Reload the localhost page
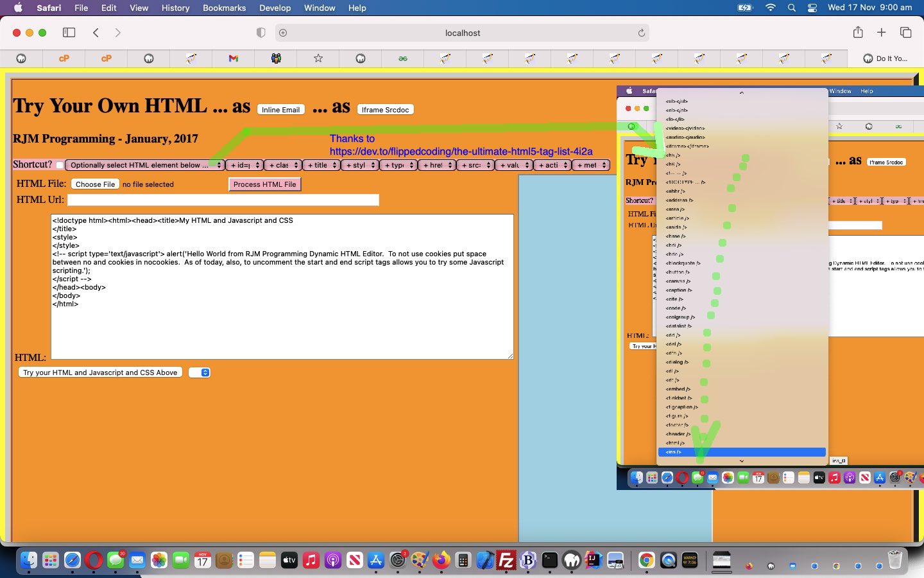The image size is (924, 578). pos(641,33)
